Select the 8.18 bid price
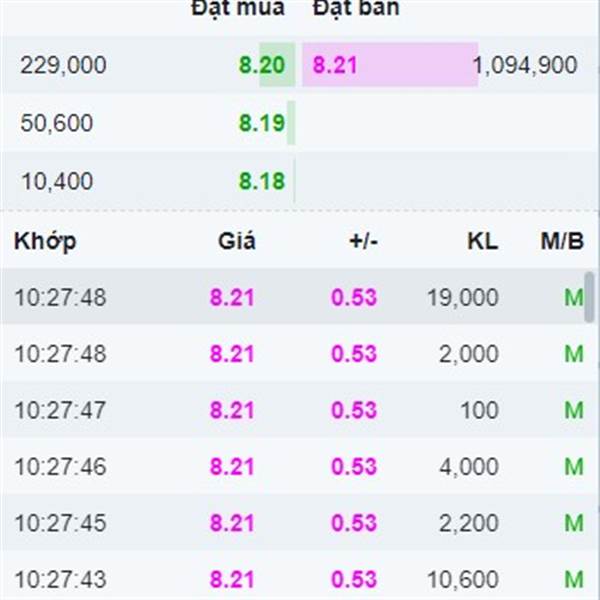Screen dimensions: 600x600 [x=262, y=181]
